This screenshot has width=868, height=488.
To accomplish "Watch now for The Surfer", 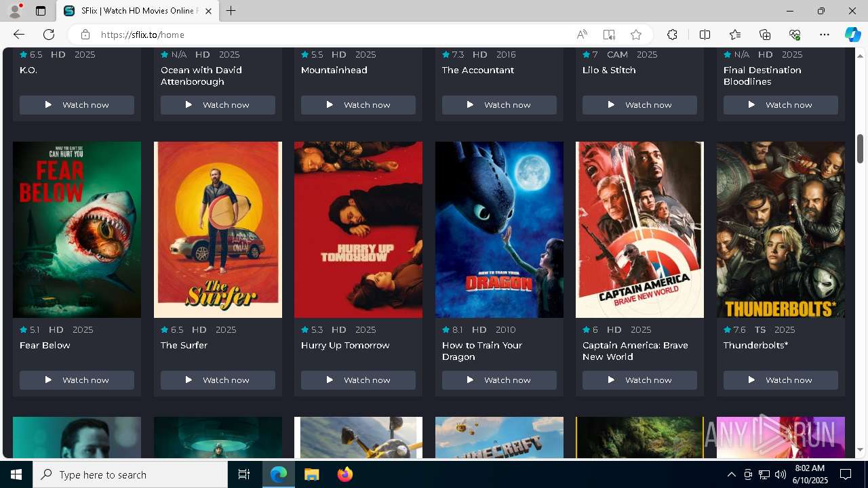I will [x=218, y=380].
